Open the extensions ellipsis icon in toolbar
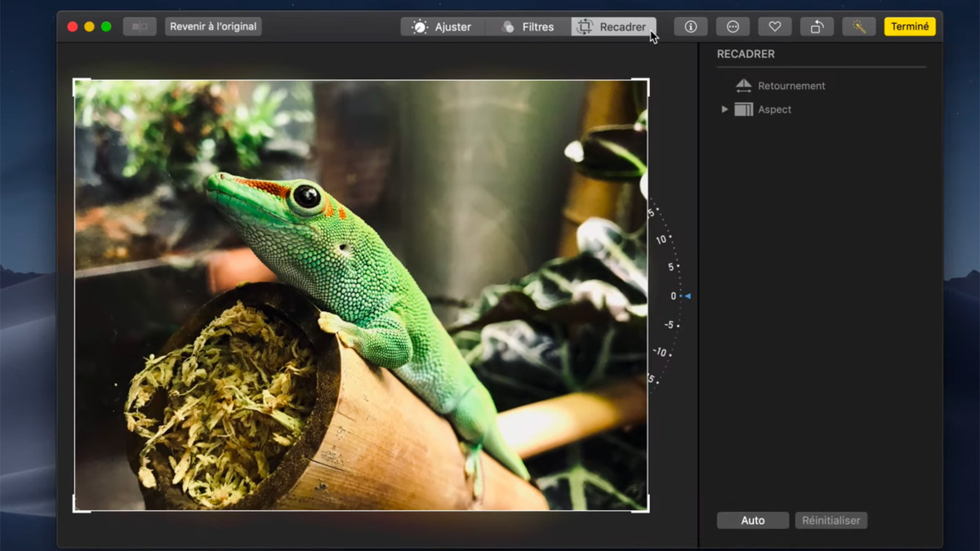Viewport: 980px width, 551px height. pyautogui.click(x=733, y=26)
